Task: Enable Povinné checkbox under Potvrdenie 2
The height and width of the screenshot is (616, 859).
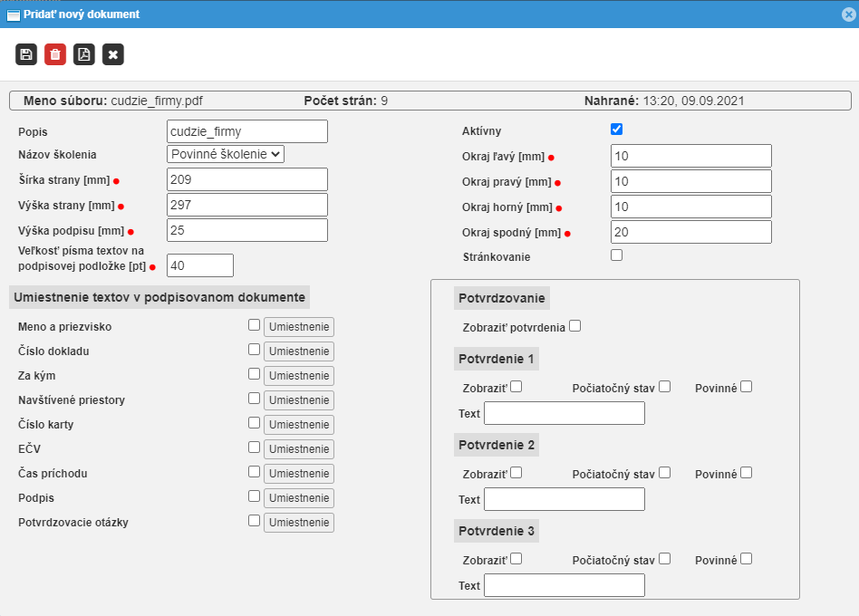Action: point(746,473)
